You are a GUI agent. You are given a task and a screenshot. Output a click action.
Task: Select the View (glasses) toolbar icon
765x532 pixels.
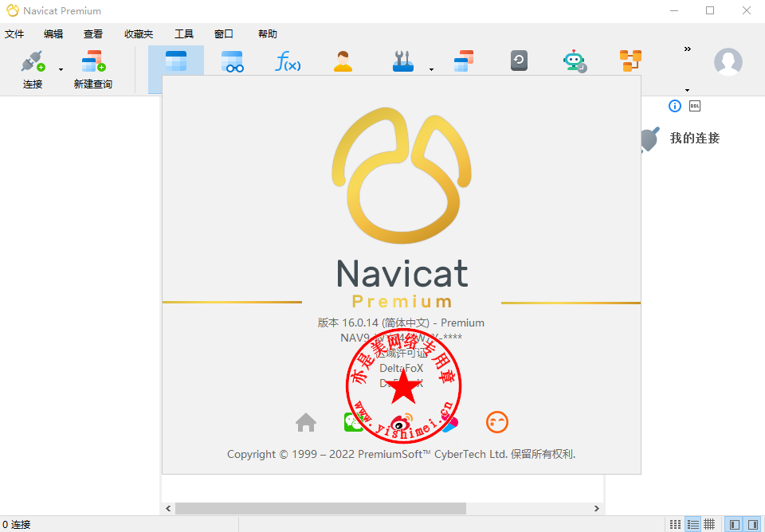pyautogui.click(x=232, y=61)
